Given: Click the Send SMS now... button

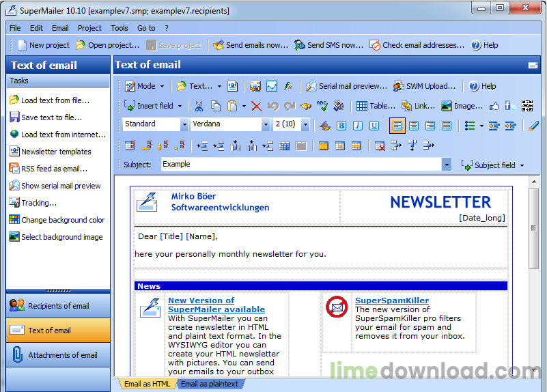Looking at the screenshot, I should [x=328, y=45].
